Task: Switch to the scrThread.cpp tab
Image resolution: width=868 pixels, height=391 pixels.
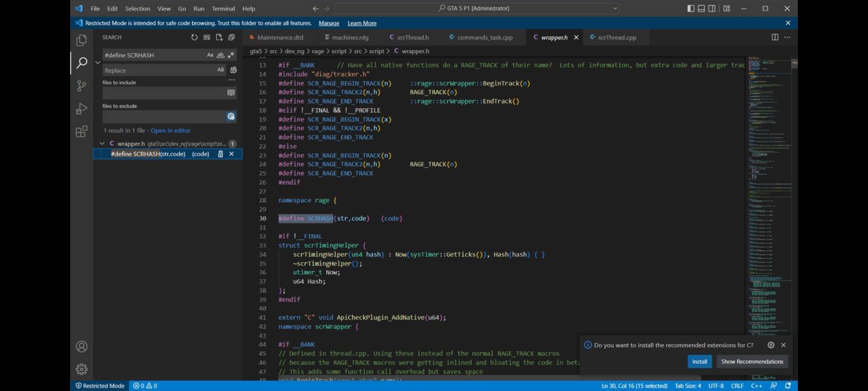Action: pos(616,37)
